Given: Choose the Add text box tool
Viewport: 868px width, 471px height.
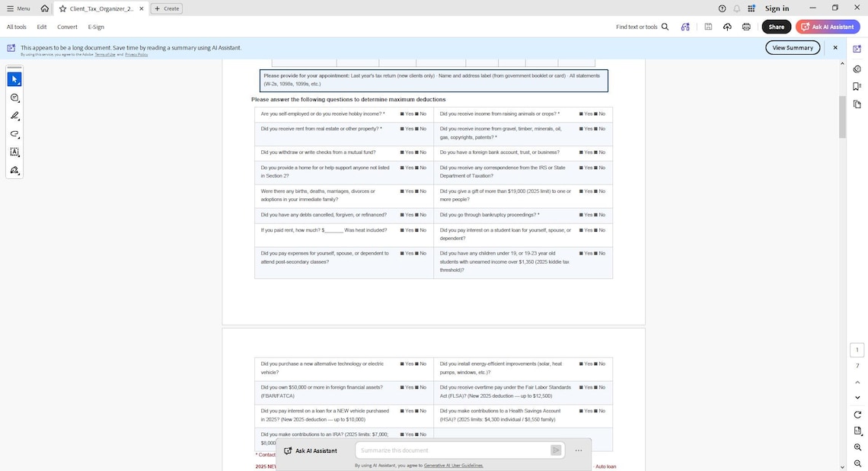Looking at the screenshot, I should (14, 152).
